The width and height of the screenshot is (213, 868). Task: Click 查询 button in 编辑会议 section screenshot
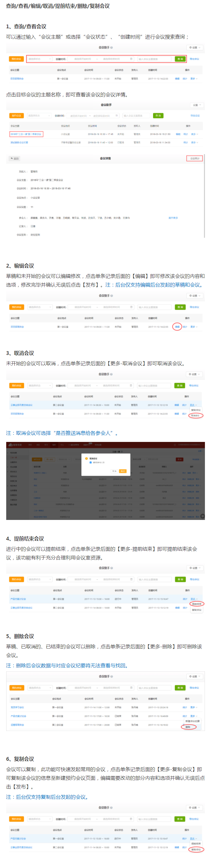click(x=180, y=307)
